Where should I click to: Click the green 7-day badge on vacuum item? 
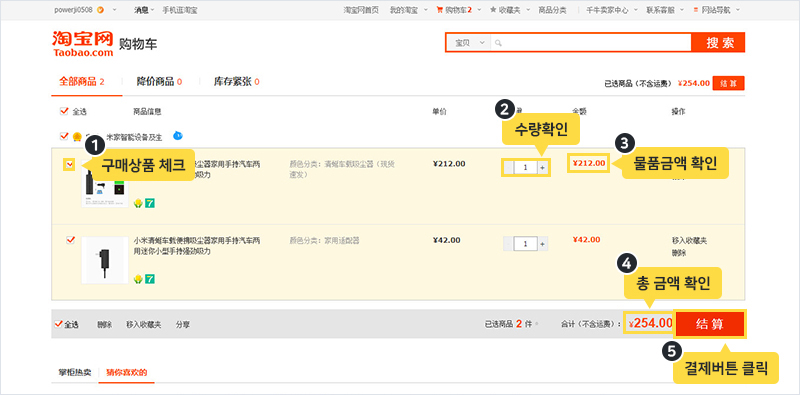point(150,203)
